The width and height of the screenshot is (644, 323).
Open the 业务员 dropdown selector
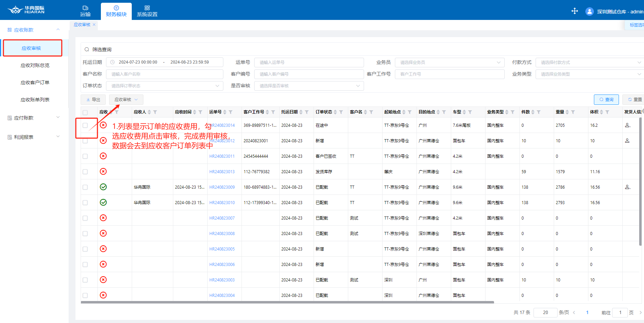449,63
